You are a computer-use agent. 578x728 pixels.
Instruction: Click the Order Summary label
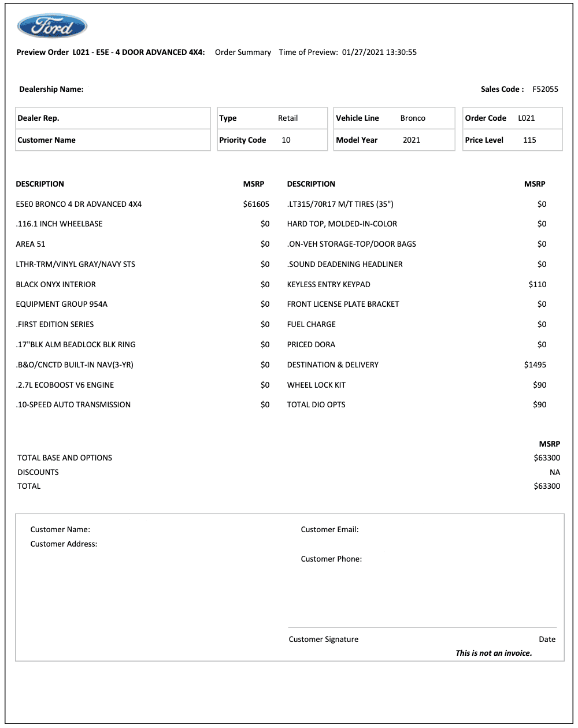[243, 52]
